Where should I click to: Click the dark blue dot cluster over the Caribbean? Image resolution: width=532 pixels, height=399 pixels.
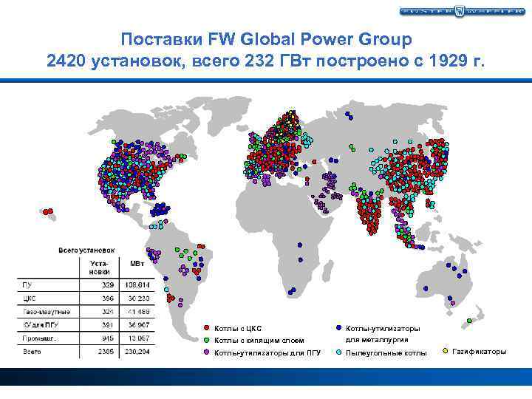[x=160, y=209]
